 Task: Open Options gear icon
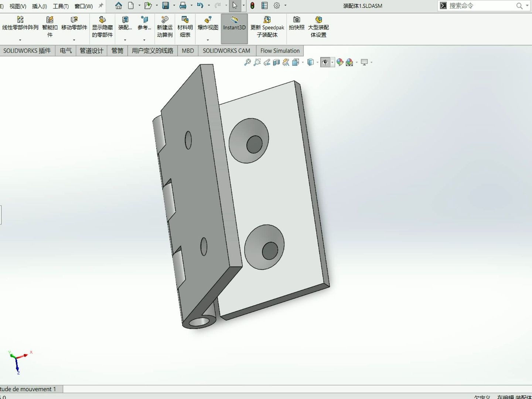point(277,6)
